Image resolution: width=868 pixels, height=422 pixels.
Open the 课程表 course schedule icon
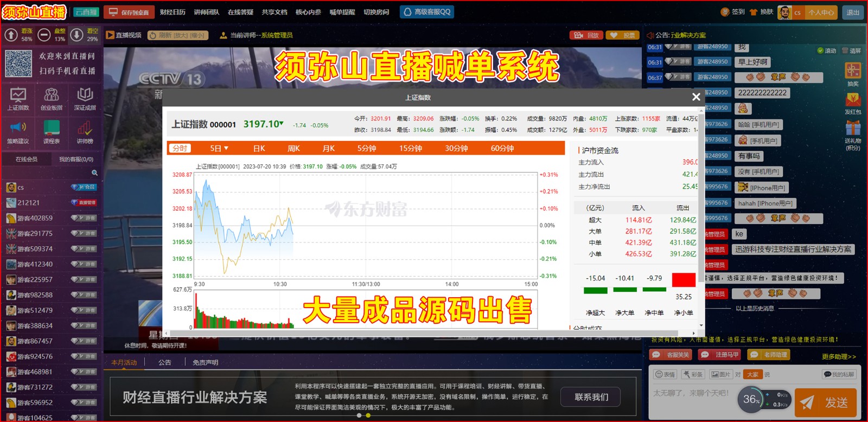52,128
